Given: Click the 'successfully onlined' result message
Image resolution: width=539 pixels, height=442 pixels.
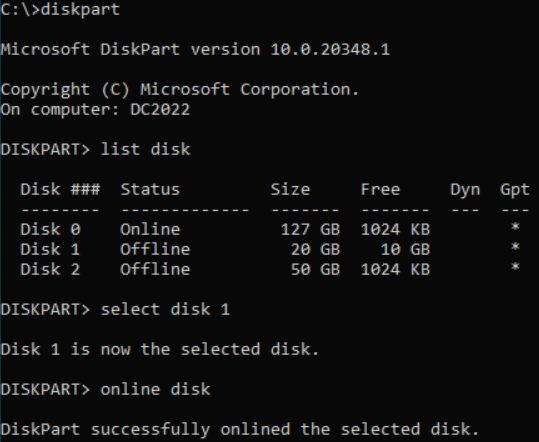Looking at the screenshot, I should pos(240,430).
